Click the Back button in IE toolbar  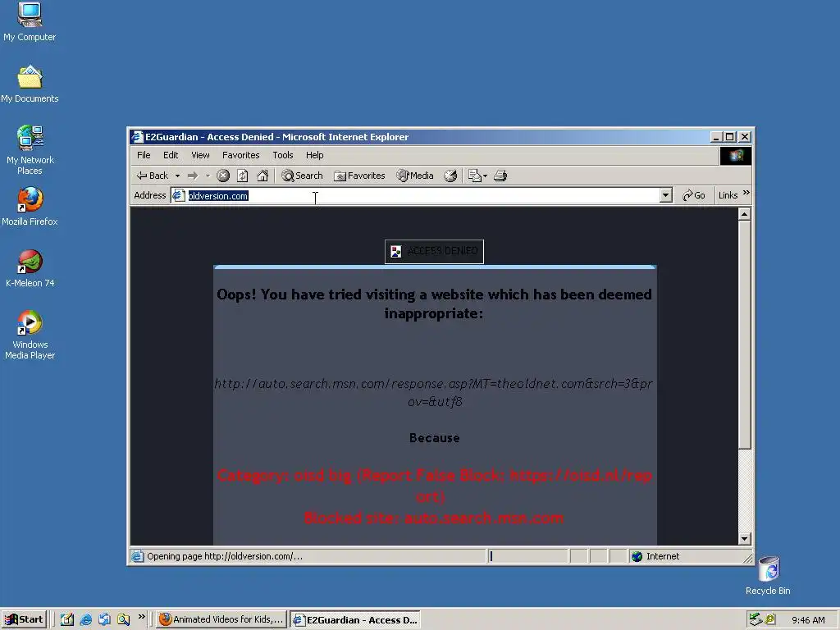[x=152, y=176]
